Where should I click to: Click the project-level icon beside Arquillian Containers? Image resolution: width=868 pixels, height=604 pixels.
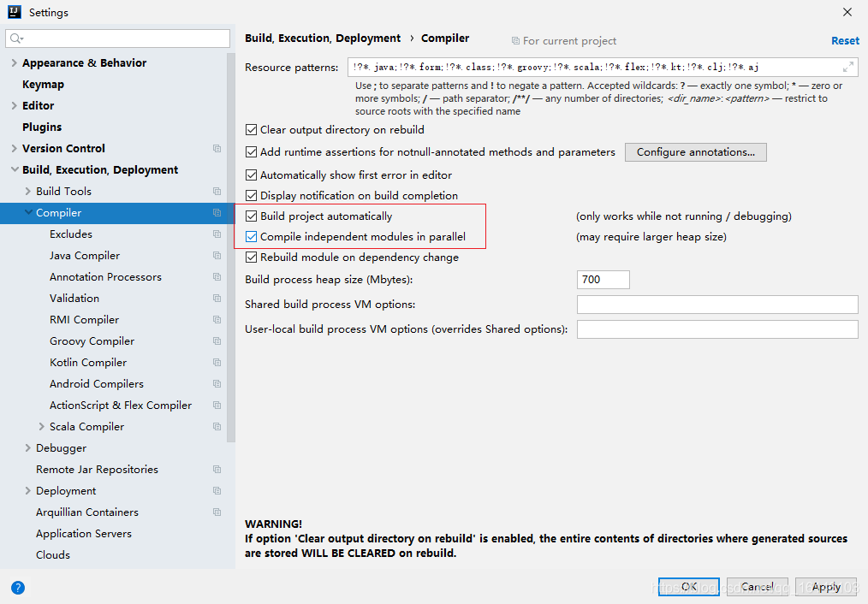tap(217, 512)
